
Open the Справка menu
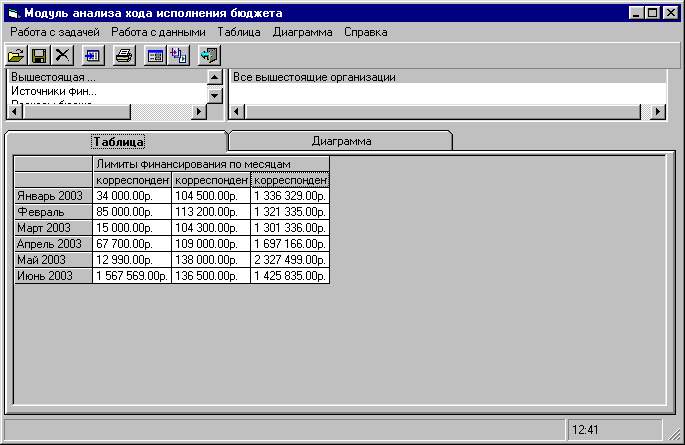pyautogui.click(x=366, y=32)
